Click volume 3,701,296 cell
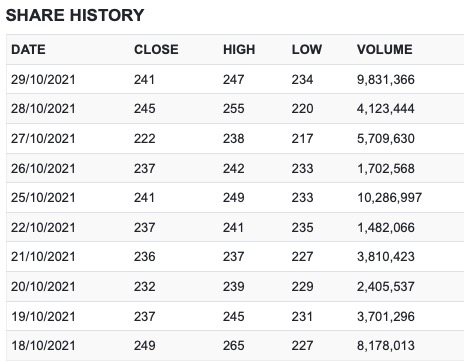The width and height of the screenshot is (464, 362). [x=386, y=317]
